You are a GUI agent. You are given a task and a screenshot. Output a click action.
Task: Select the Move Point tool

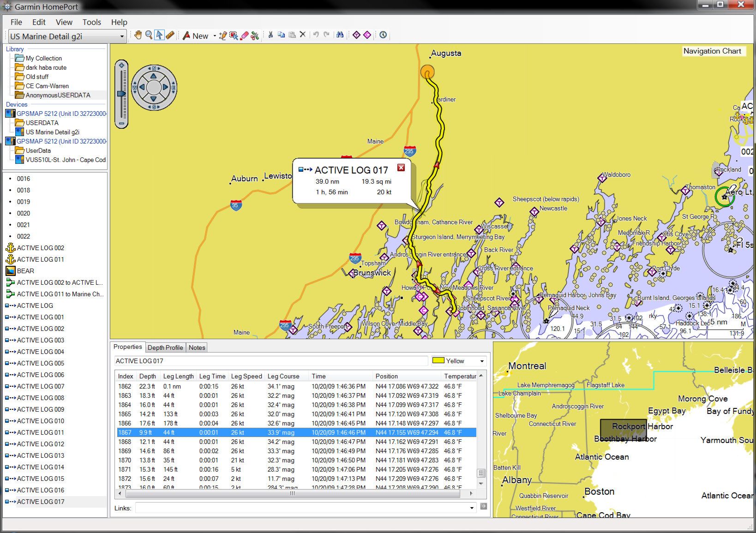[x=234, y=35]
